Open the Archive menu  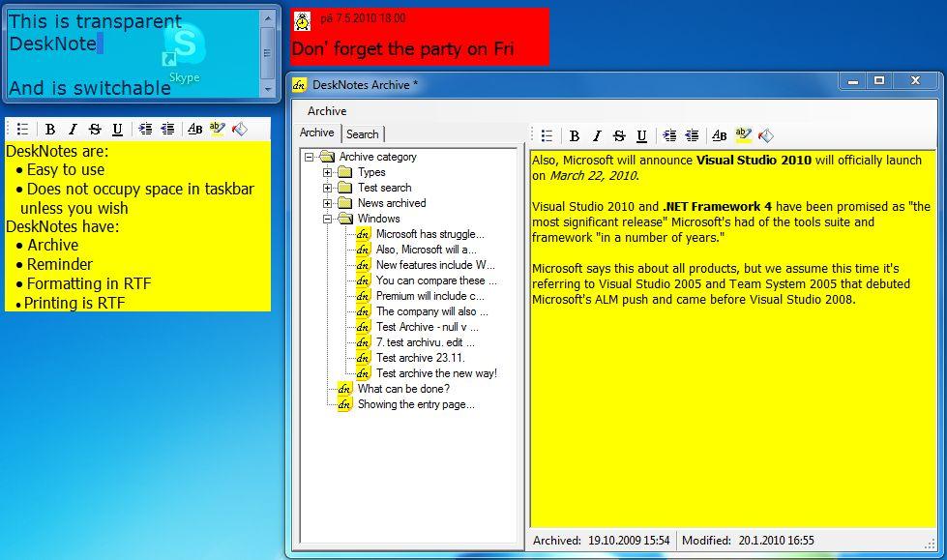pos(327,111)
